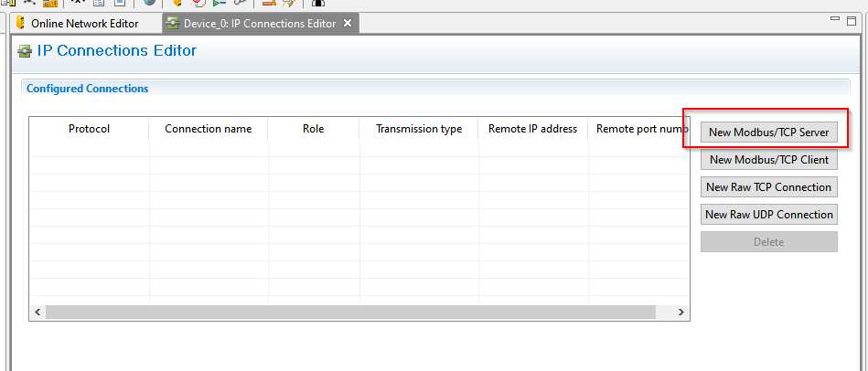This screenshot has height=371, width=868.
Task: Click the Transmission type column header
Action: tap(419, 129)
